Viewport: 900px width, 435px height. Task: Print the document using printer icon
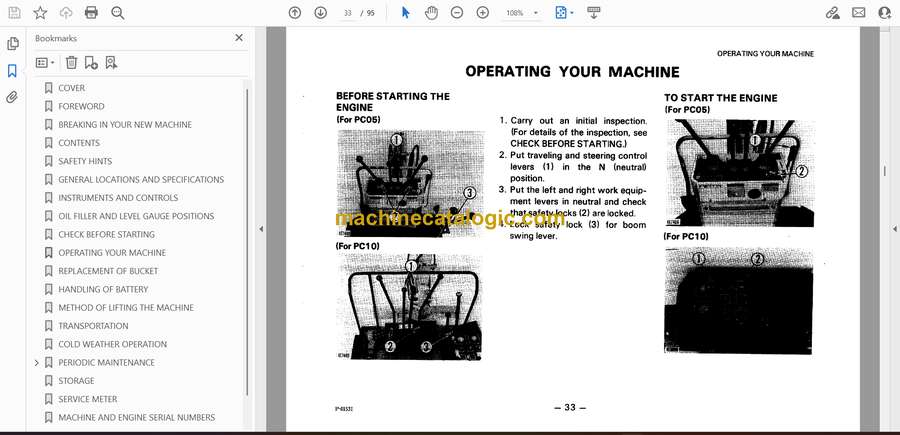pyautogui.click(x=92, y=13)
